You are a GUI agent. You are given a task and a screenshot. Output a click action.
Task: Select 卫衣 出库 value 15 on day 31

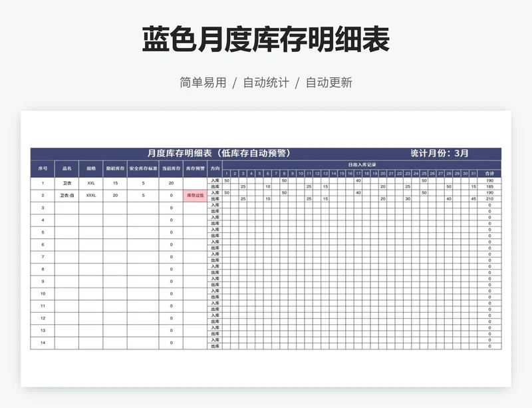pyautogui.click(x=473, y=187)
